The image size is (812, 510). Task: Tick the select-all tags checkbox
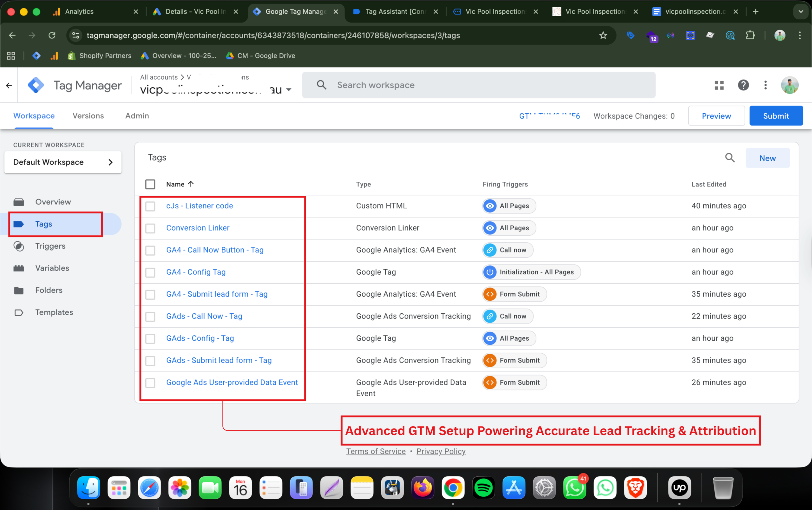click(x=150, y=184)
